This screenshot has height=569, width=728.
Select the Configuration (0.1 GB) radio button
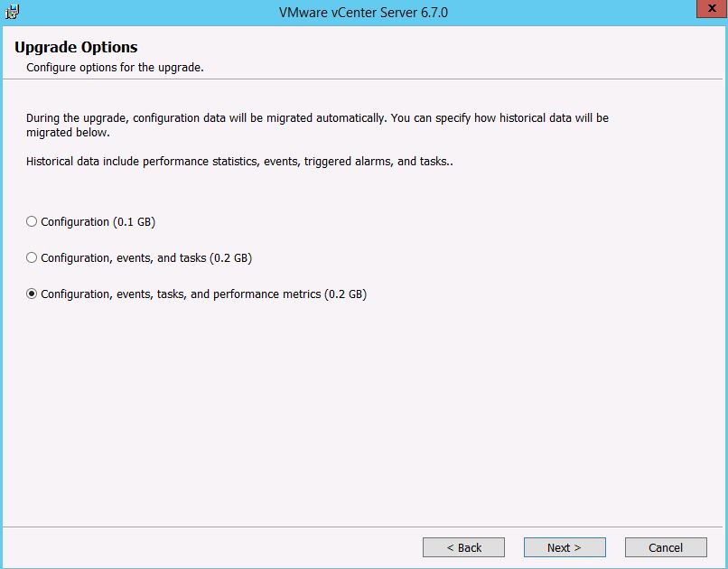click(x=33, y=221)
